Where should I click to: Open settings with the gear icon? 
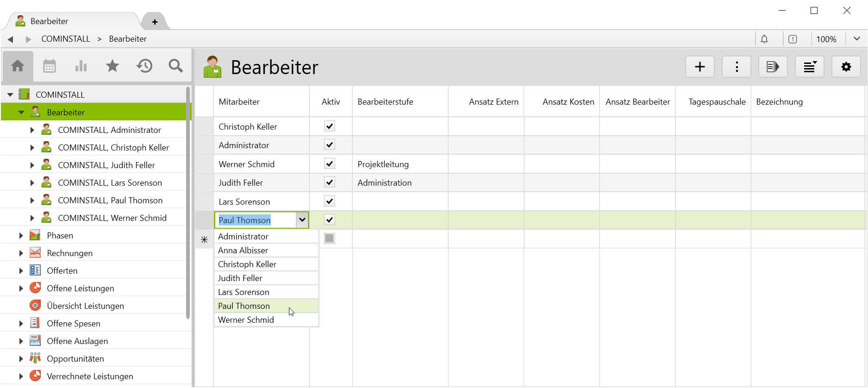point(846,67)
